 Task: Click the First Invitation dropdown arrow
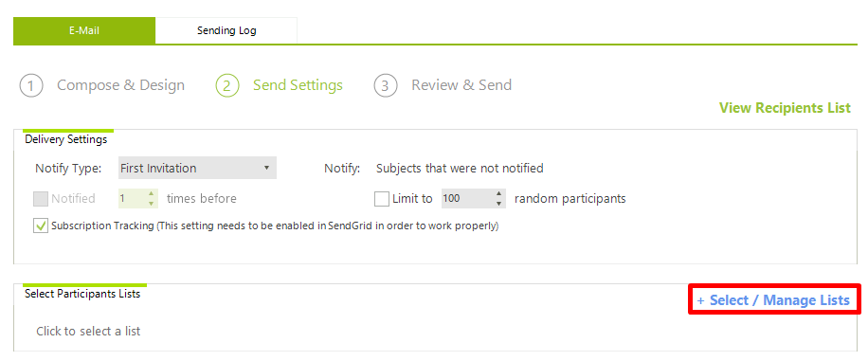(x=266, y=168)
